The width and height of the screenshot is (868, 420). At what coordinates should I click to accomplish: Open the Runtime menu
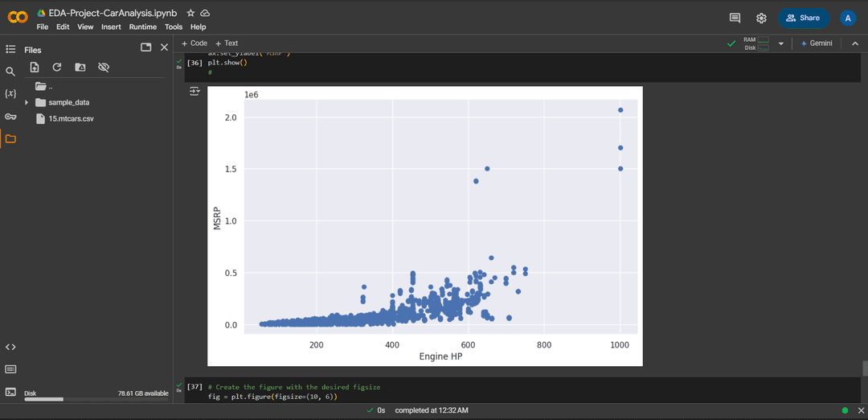(143, 27)
